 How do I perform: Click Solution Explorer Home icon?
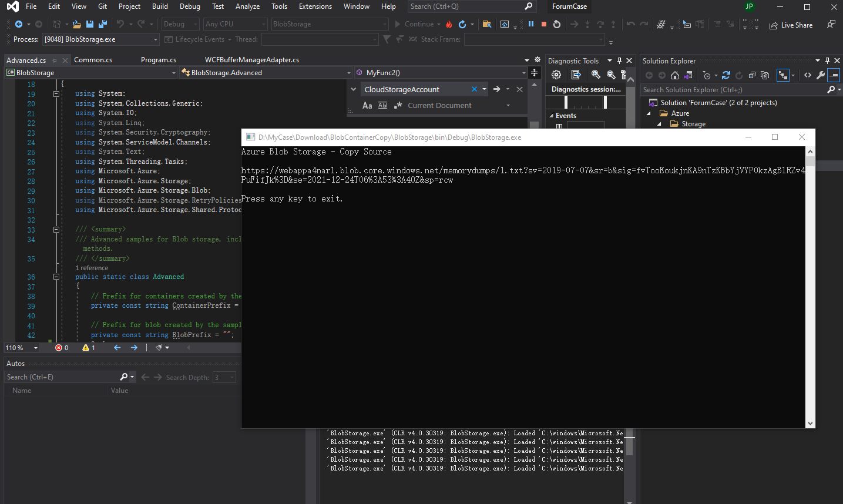point(675,75)
